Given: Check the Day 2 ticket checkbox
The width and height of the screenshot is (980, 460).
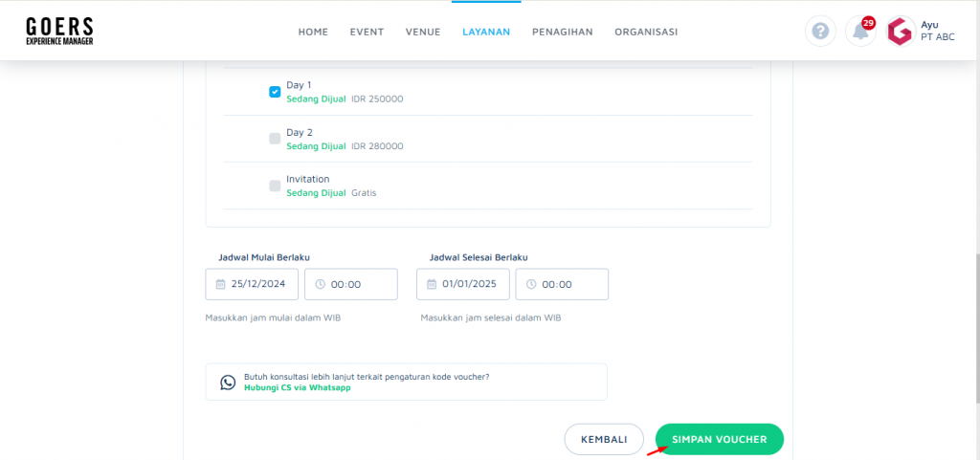Looking at the screenshot, I should (275, 139).
